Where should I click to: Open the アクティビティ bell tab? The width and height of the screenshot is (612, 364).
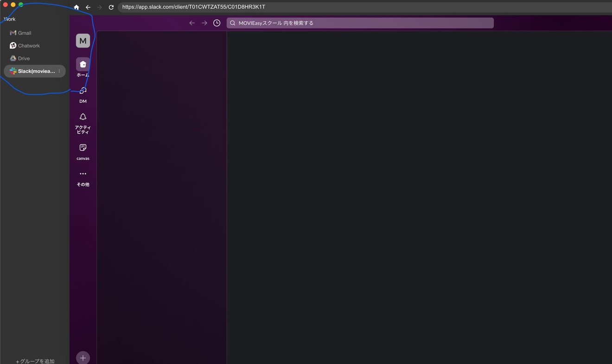pos(83,123)
